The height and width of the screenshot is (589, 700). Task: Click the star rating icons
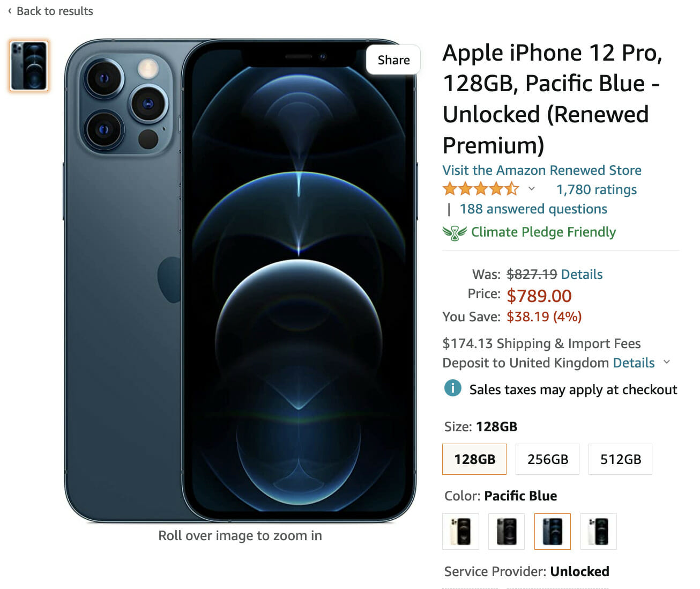click(480, 189)
